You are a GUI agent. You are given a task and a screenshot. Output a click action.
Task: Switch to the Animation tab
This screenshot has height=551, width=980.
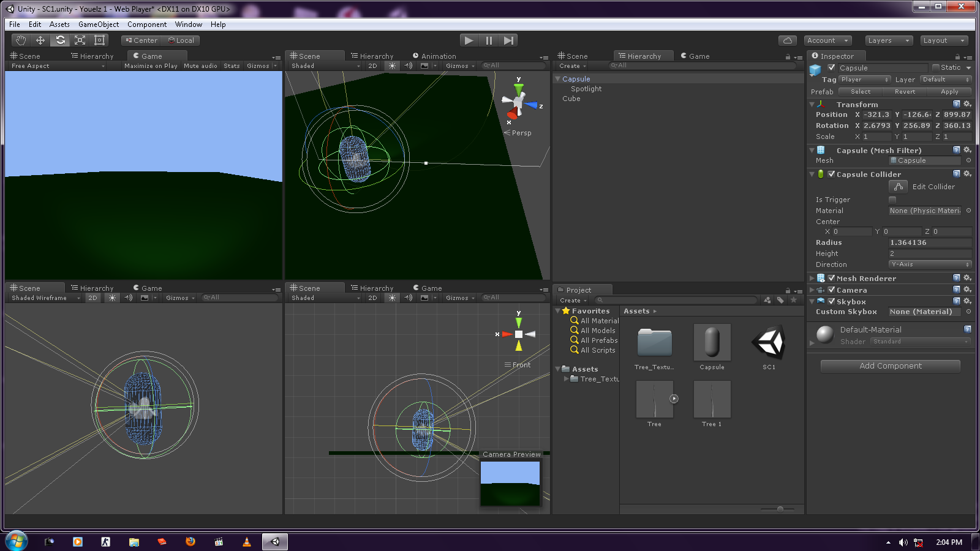click(x=434, y=56)
